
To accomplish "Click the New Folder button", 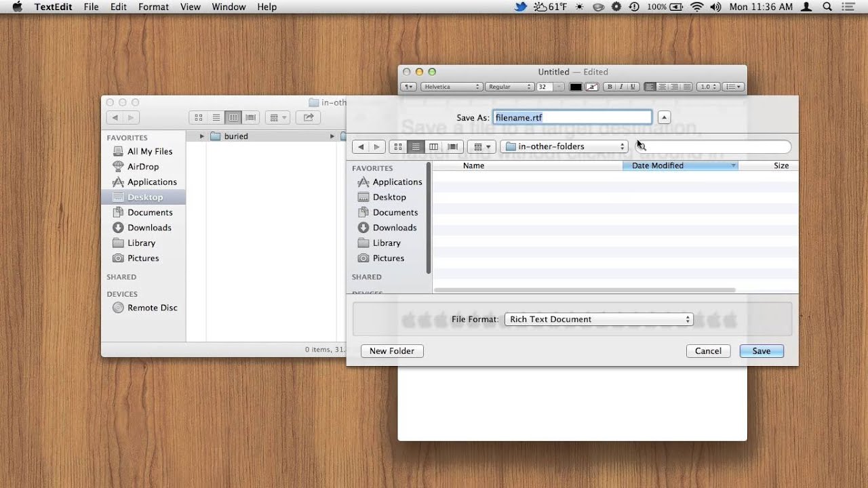I will click(392, 351).
